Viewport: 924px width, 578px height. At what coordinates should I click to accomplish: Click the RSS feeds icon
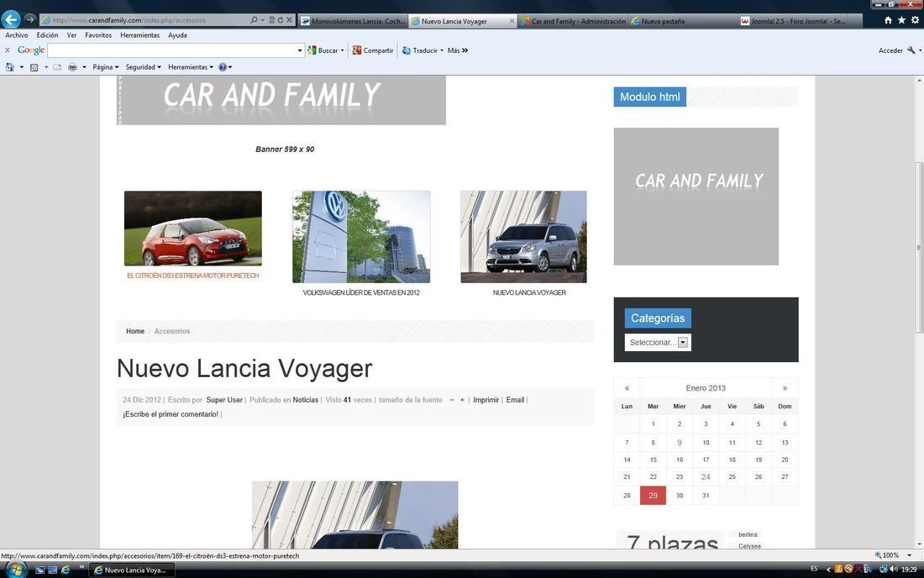tap(34, 67)
